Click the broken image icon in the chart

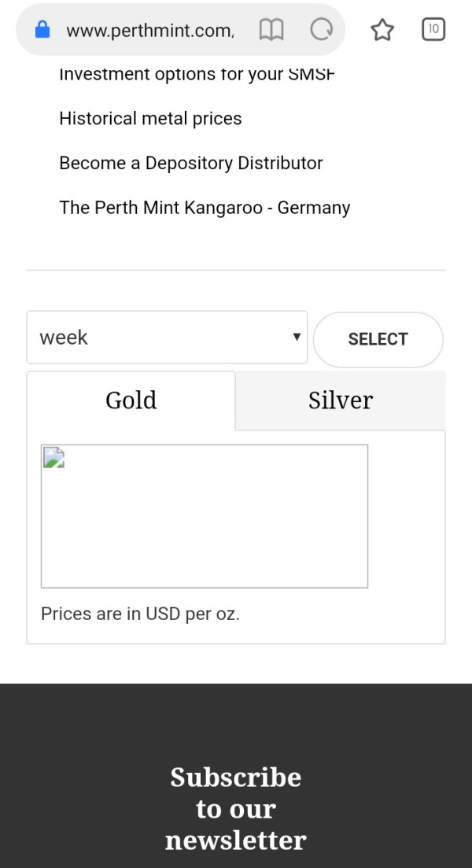53,457
